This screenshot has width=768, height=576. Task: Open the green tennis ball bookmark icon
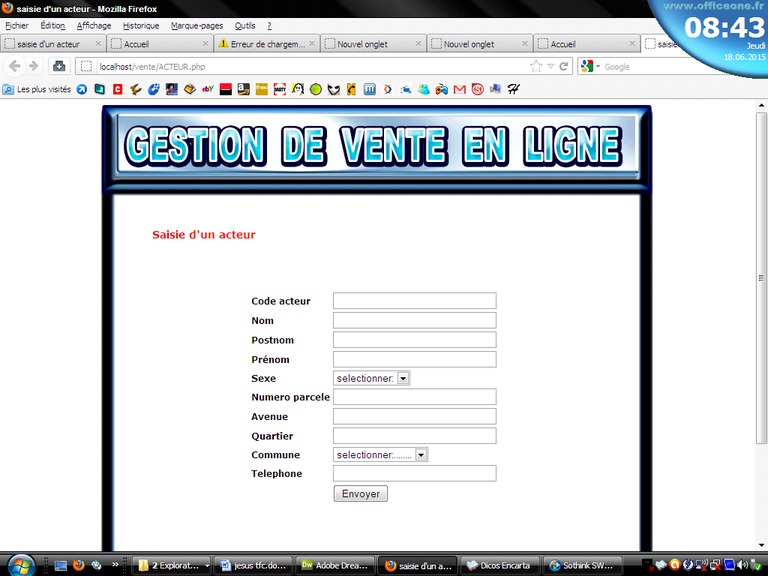[x=315, y=89]
